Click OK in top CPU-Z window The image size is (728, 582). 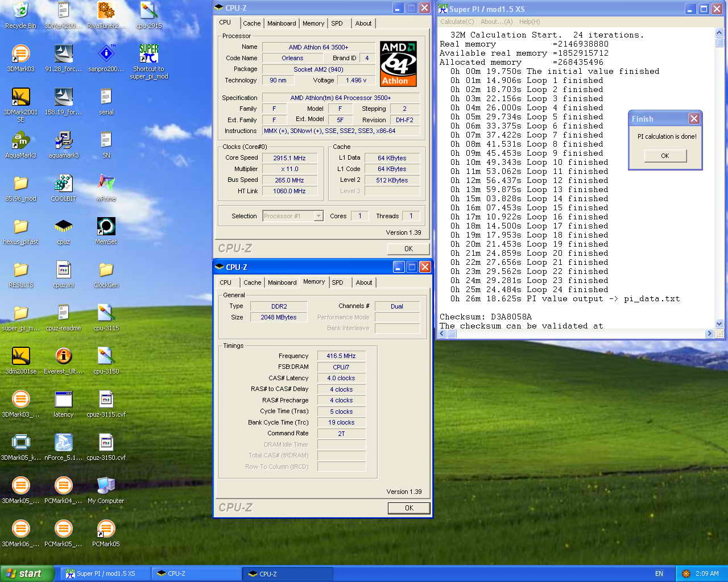coord(408,249)
